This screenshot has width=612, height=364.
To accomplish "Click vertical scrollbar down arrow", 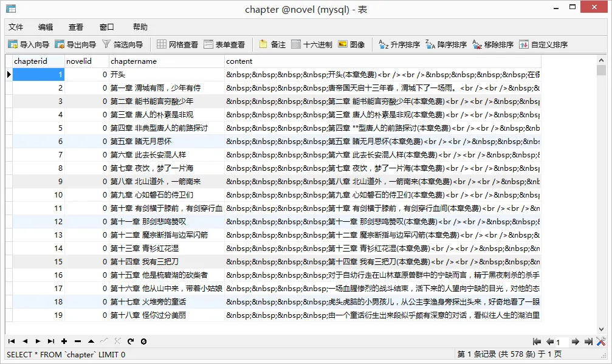I will tap(601, 329).
